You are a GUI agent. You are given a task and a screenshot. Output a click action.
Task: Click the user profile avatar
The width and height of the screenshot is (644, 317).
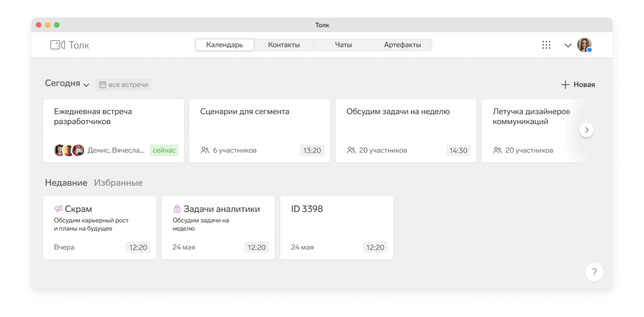584,45
